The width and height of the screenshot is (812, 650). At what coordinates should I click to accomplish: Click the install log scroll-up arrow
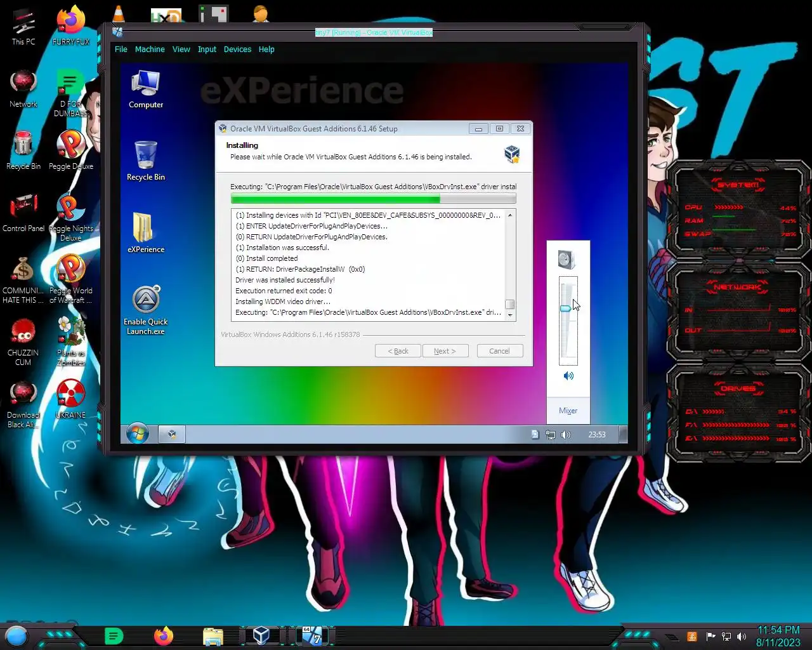point(510,215)
